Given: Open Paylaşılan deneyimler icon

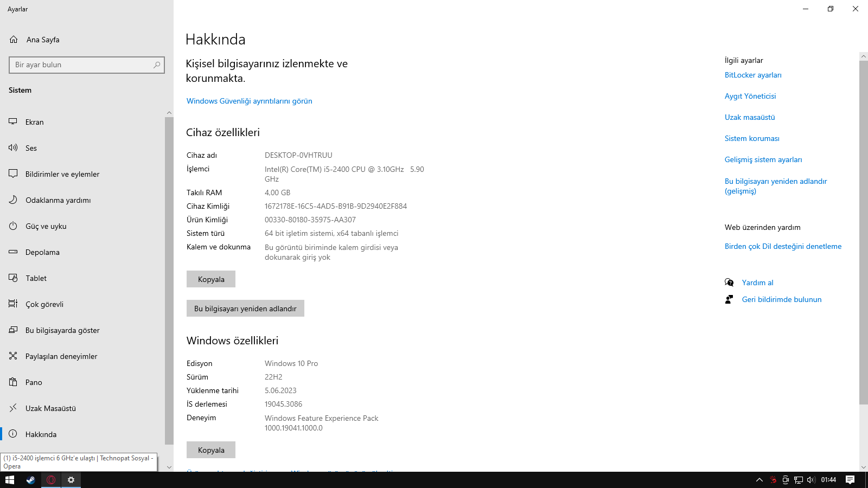Looking at the screenshot, I should [13, 356].
